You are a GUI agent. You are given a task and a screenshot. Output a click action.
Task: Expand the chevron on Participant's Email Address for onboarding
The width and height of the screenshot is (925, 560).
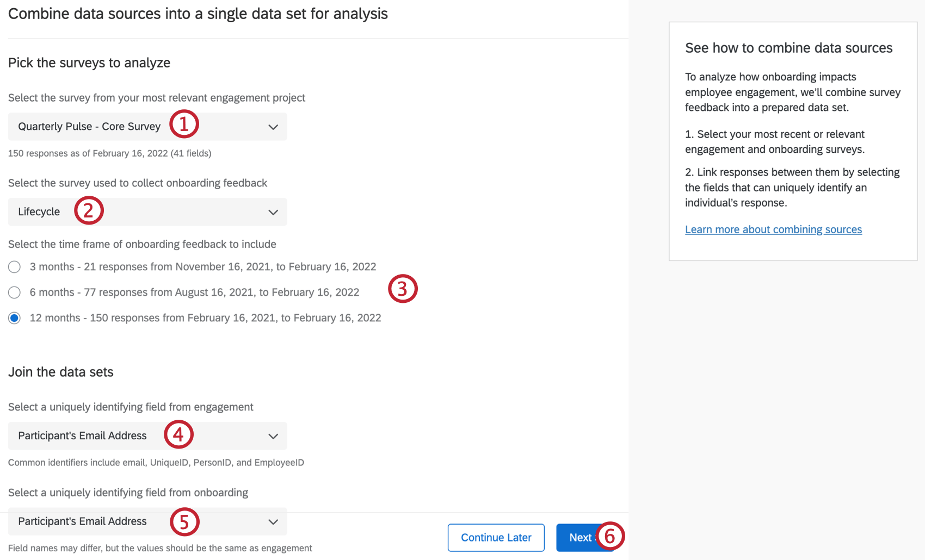(x=273, y=521)
